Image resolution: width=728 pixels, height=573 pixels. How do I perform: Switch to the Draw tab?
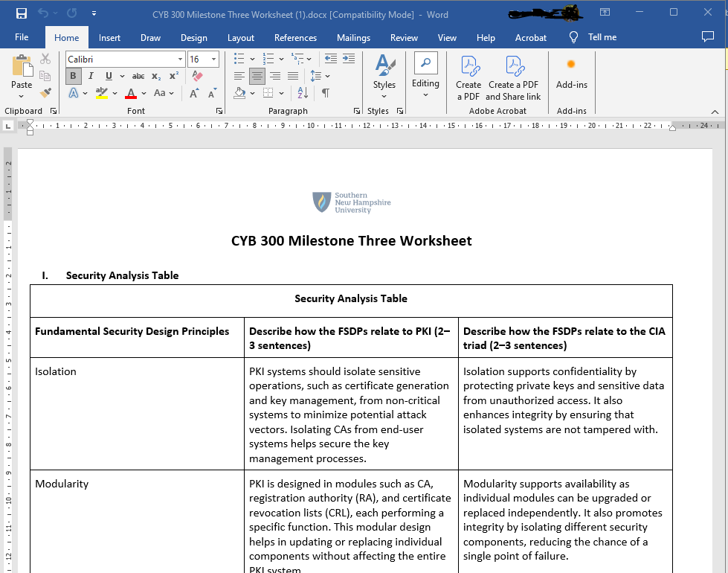pyautogui.click(x=150, y=38)
